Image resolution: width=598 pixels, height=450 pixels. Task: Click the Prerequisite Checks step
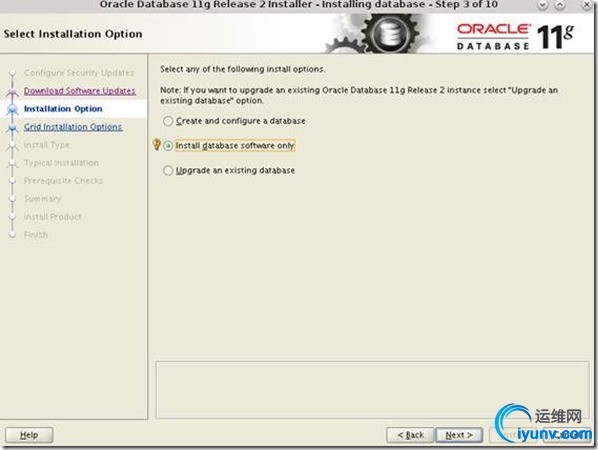(63, 180)
